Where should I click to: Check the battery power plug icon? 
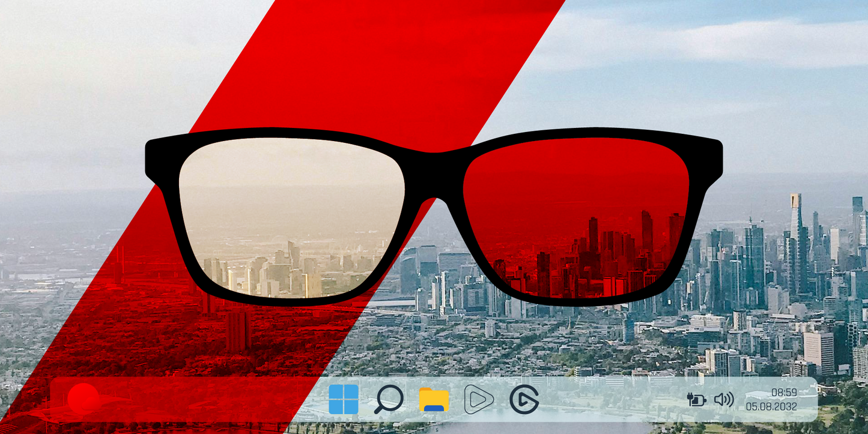[696, 399]
